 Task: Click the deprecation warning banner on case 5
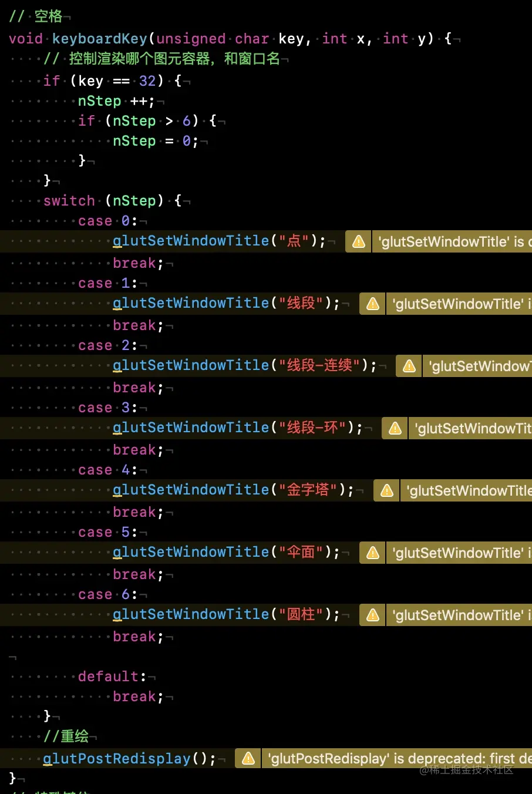pyautogui.click(x=459, y=553)
